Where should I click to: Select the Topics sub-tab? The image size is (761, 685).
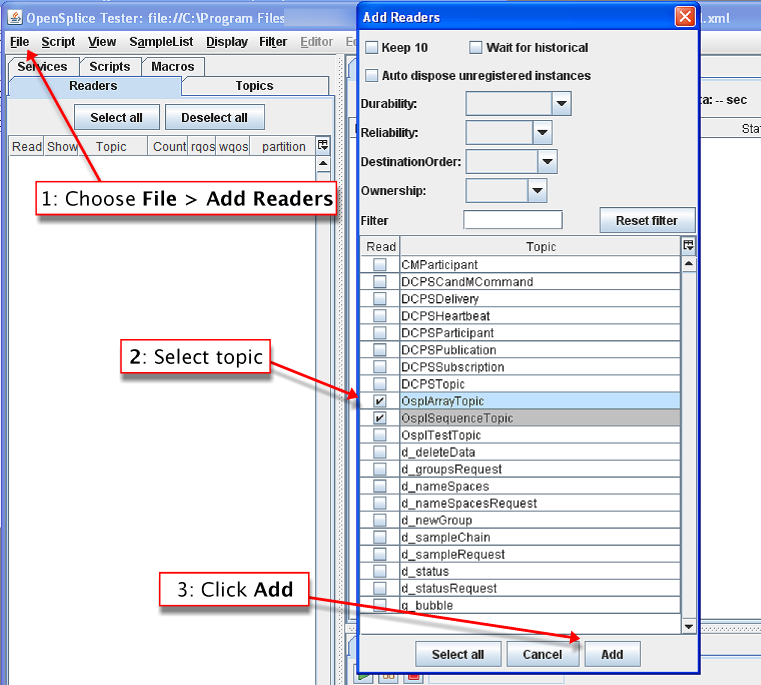(255, 86)
